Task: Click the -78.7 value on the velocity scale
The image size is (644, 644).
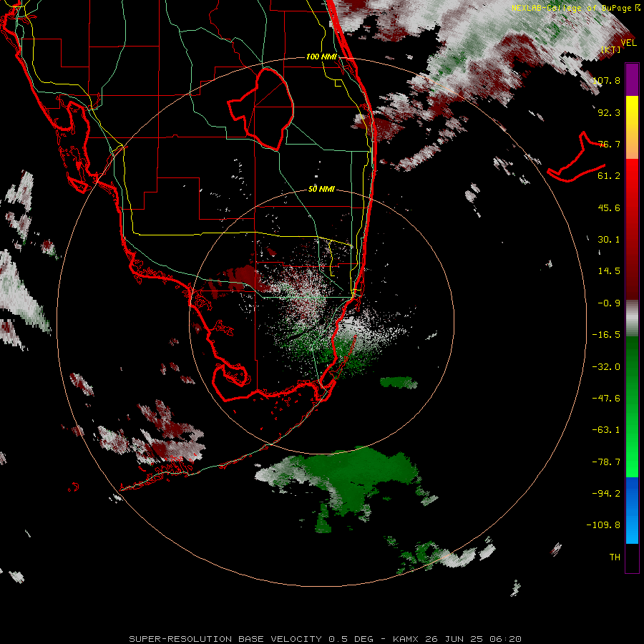Action: (606, 462)
